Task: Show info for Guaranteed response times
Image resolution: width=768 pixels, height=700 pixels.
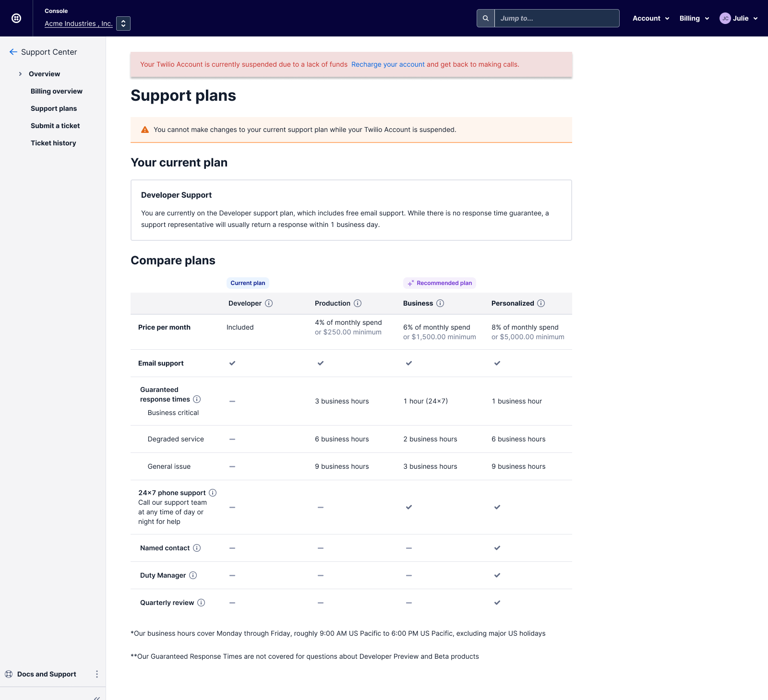Action: [197, 399]
